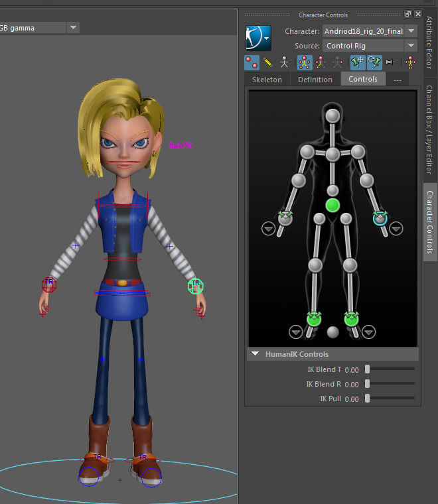
Task: Select the elbow effector on the non-highlighted wrist's arm
Action: click(x=299, y=180)
